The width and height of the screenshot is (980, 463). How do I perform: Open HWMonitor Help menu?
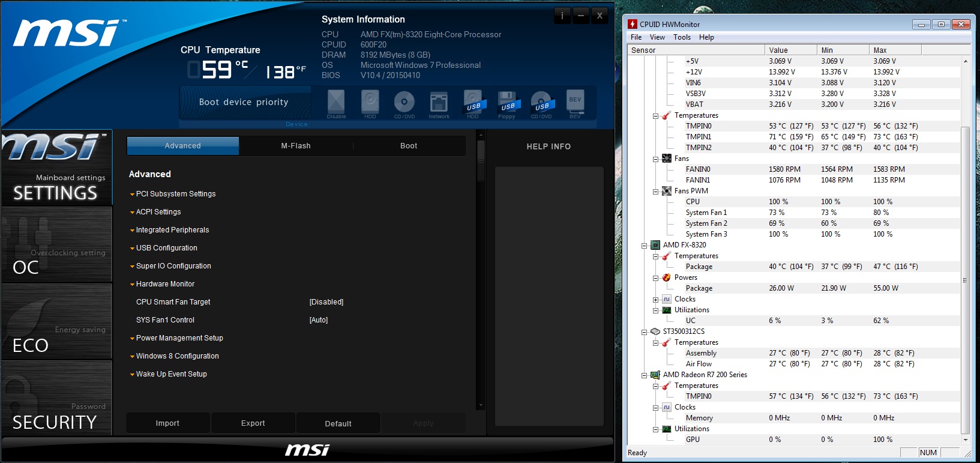pos(706,37)
